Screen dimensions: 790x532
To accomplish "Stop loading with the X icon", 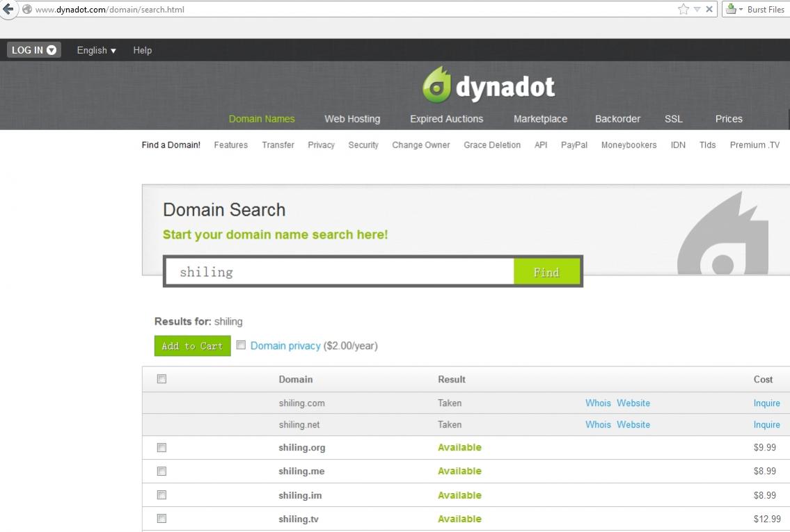I will [x=709, y=9].
